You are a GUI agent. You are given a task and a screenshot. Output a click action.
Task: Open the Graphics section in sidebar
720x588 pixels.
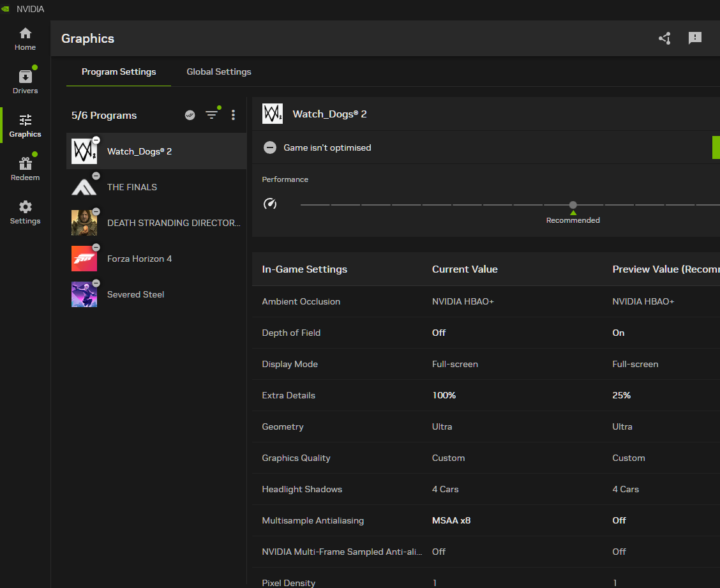(x=25, y=125)
